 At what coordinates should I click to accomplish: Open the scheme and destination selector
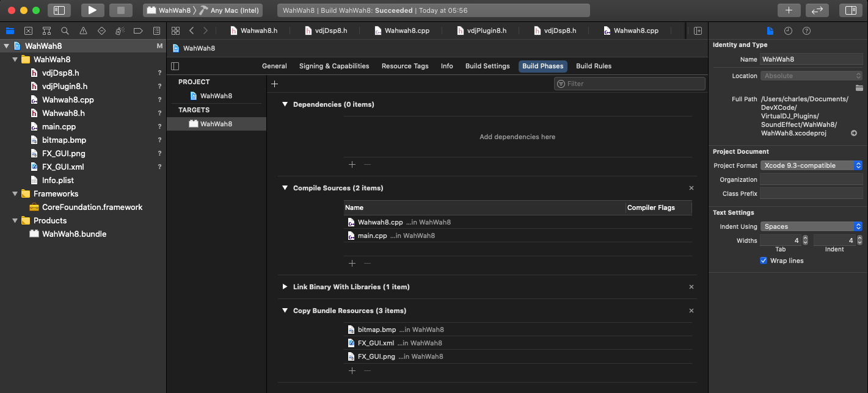204,10
